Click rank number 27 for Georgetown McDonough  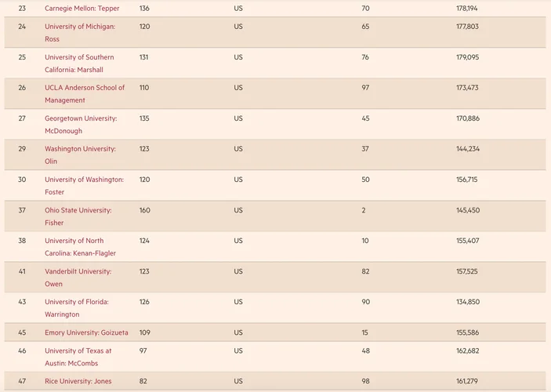click(22, 118)
